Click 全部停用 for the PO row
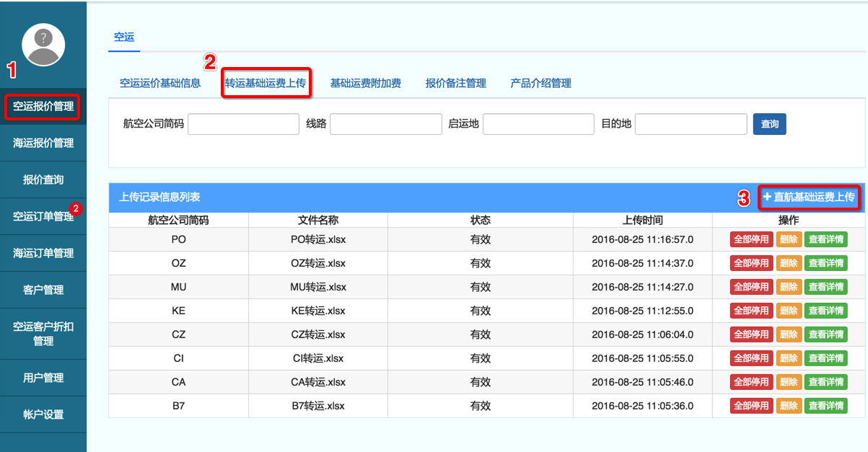 pyautogui.click(x=751, y=239)
